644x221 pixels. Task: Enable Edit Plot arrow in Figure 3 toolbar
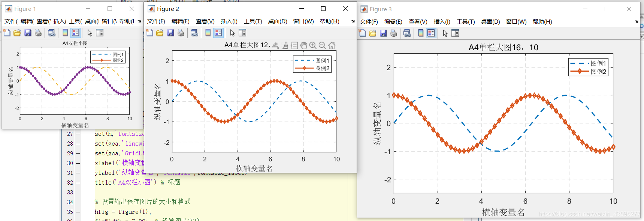pos(445,33)
